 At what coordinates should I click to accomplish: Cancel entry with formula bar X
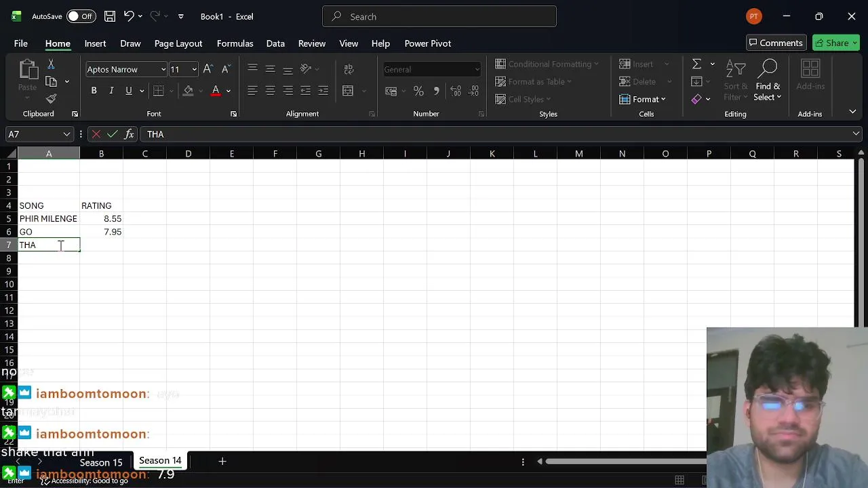96,134
